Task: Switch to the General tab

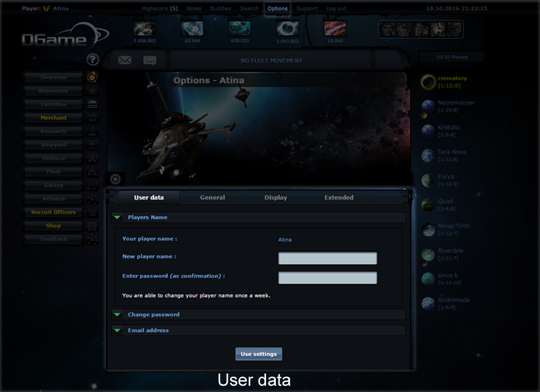Action: tap(213, 198)
